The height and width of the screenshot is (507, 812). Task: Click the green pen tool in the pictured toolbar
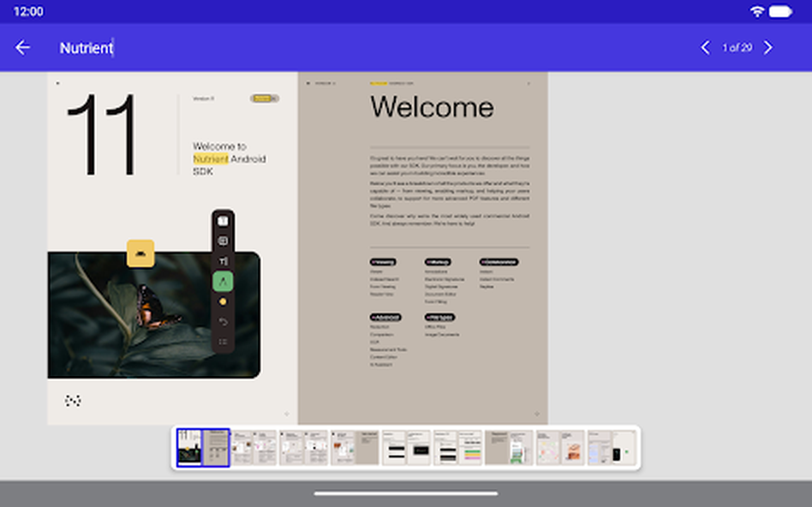(224, 281)
